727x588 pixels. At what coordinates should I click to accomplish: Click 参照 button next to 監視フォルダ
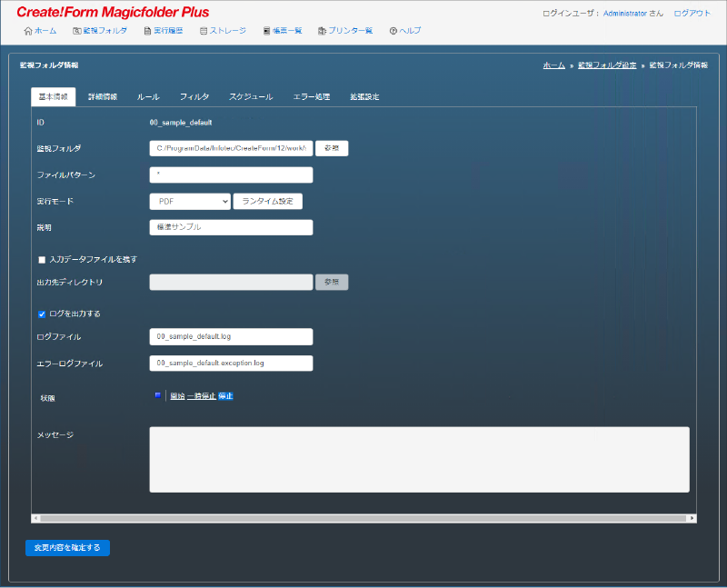coord(332,148)
